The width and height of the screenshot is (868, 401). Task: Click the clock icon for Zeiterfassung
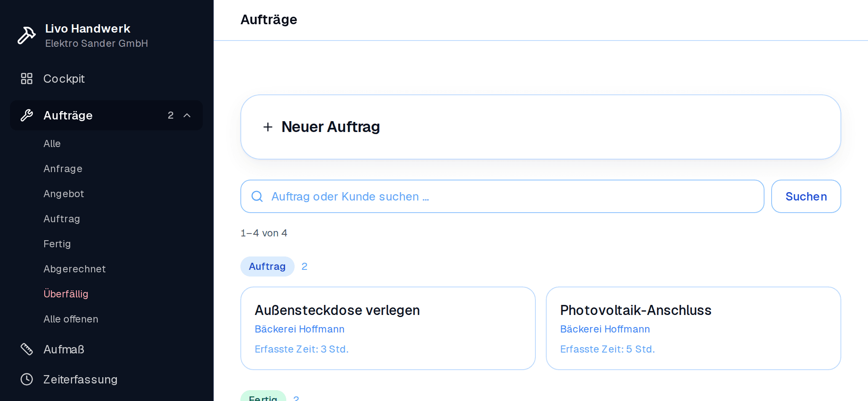coord(27,379)
